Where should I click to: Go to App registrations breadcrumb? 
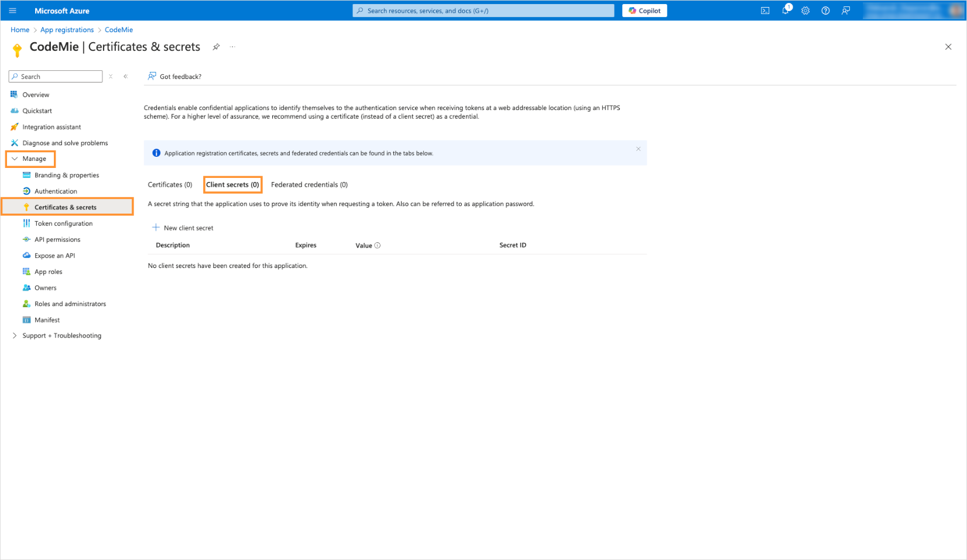(x=67, y=30)
